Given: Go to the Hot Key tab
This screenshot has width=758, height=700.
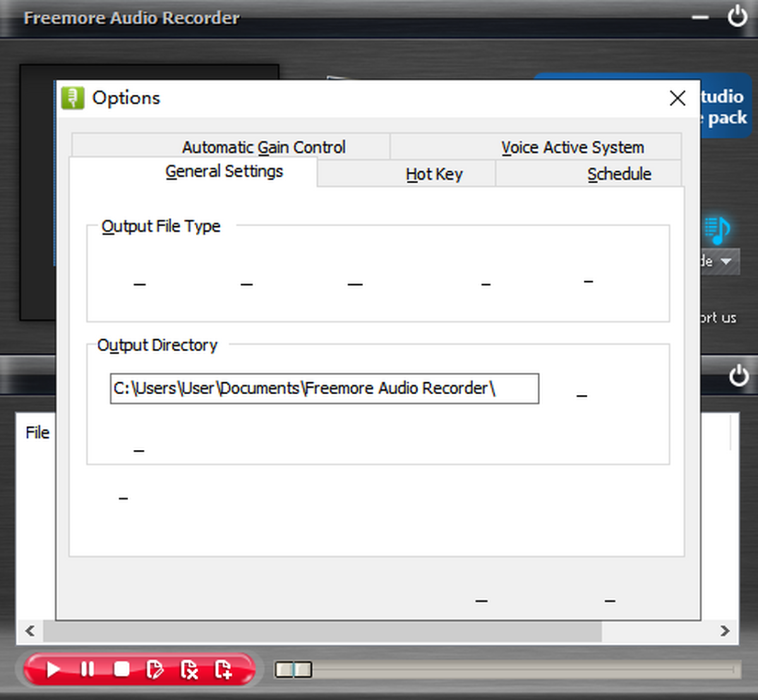Looking at the screenshot, I should (x=406, y=174).
